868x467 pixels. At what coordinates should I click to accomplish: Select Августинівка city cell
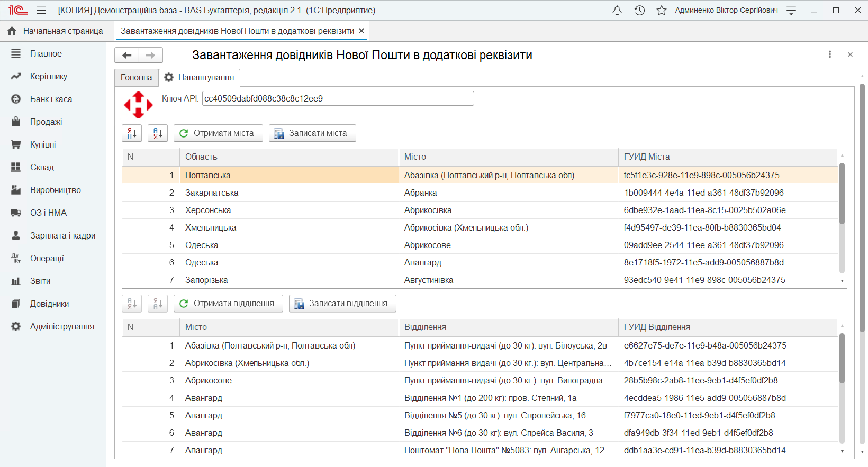coord(508,280)
